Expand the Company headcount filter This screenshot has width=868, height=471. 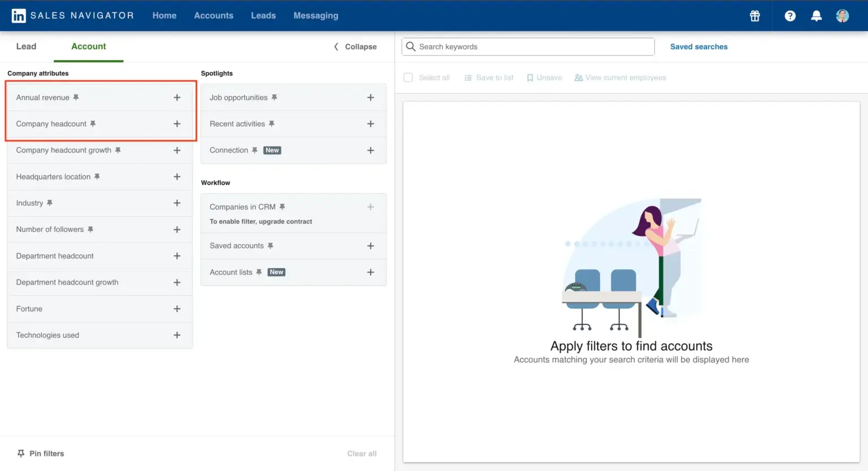(x=177, y=124)
